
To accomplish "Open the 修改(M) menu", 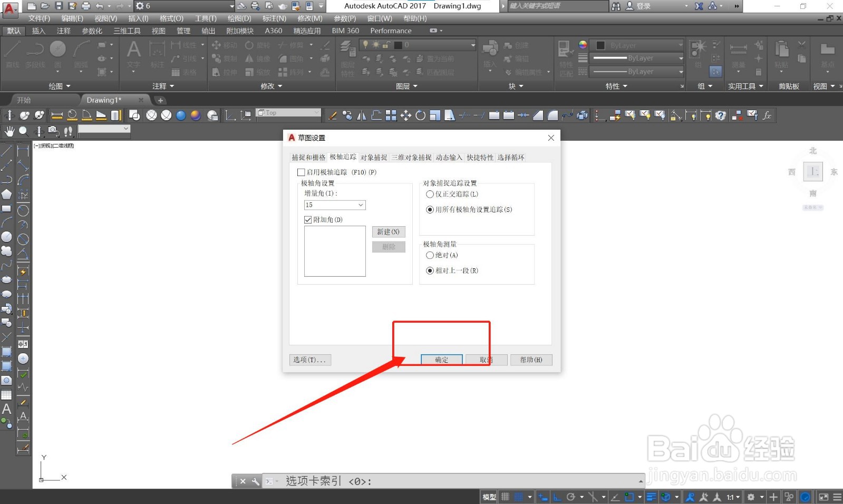I will click(x=310, y=18).
